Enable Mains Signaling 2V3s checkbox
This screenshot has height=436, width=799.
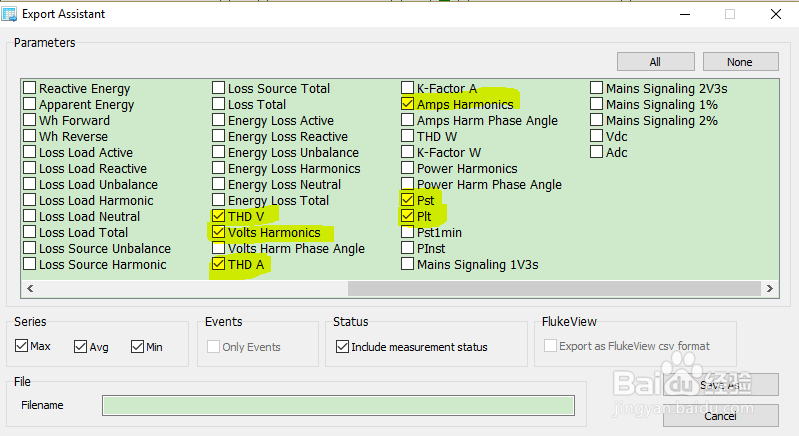597,89
